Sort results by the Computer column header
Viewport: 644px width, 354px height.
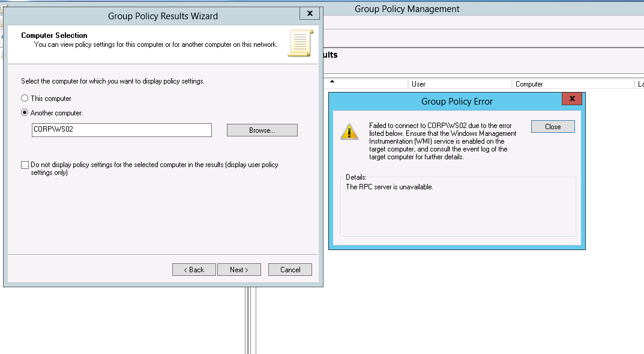(x=573, y=84)
